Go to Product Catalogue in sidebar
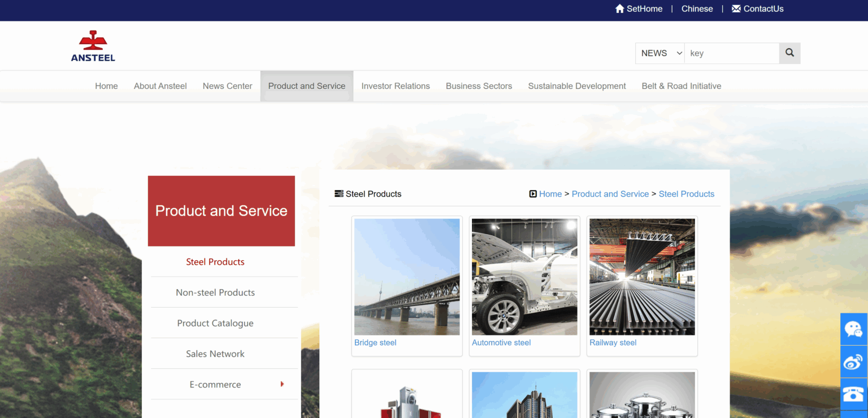868x418 pixels. (215, 323)
